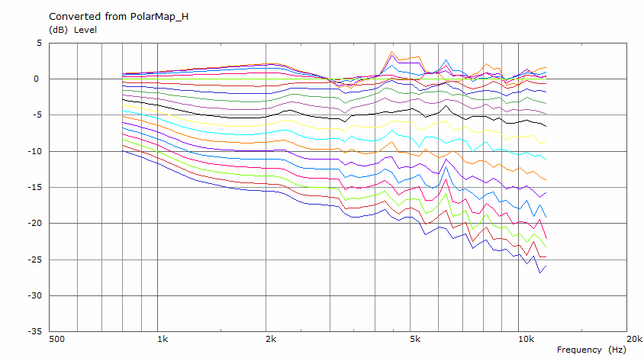The width and height of the screenshot is (644, 358).
Task: Click the '10k' frequency axis label
Action: click(526, 340)
